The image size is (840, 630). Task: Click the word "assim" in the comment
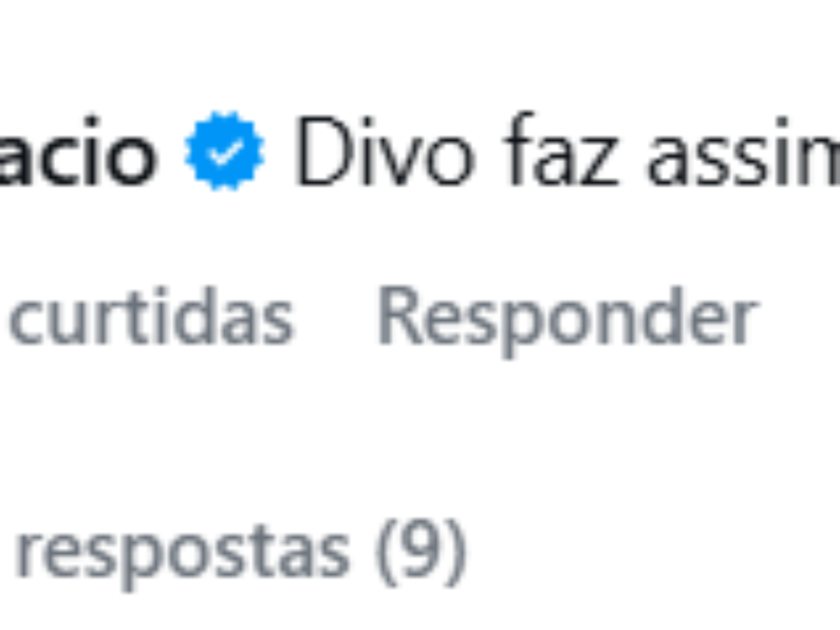click(743, 152)
